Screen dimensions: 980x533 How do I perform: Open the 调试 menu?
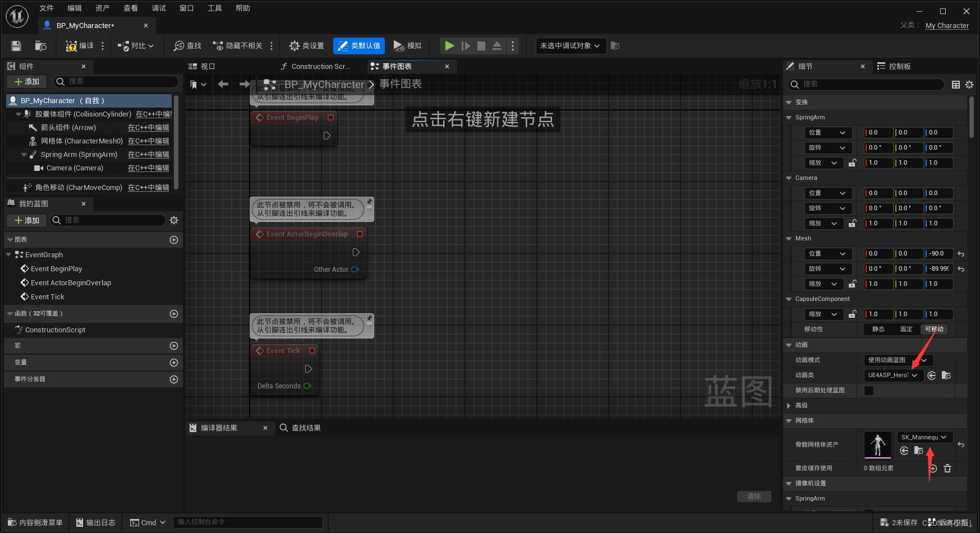coord(159,8)
